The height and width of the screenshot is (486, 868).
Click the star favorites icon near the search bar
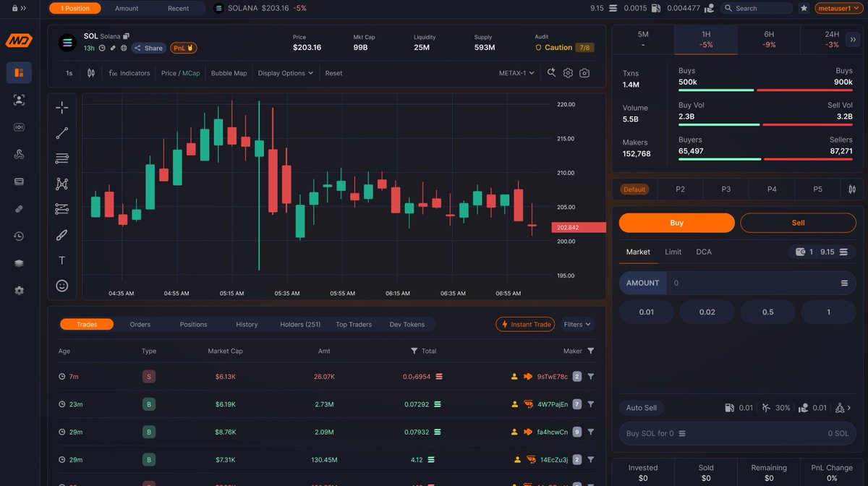pos(804,8)
